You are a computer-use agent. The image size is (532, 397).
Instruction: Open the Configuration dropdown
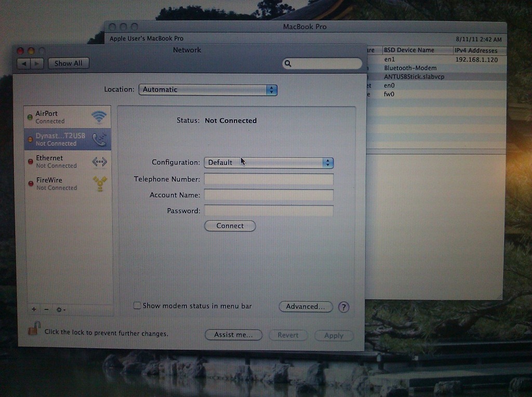coord(269,162)
